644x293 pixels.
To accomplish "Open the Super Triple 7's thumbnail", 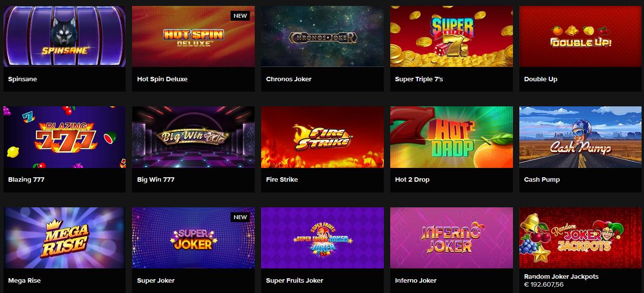I will pyautogui.click(x=451, y=36).
